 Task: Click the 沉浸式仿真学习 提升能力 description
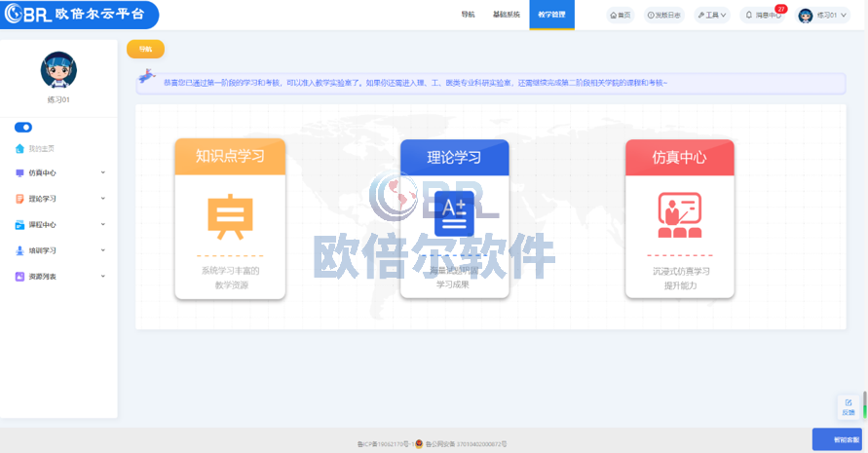point(681,279)
